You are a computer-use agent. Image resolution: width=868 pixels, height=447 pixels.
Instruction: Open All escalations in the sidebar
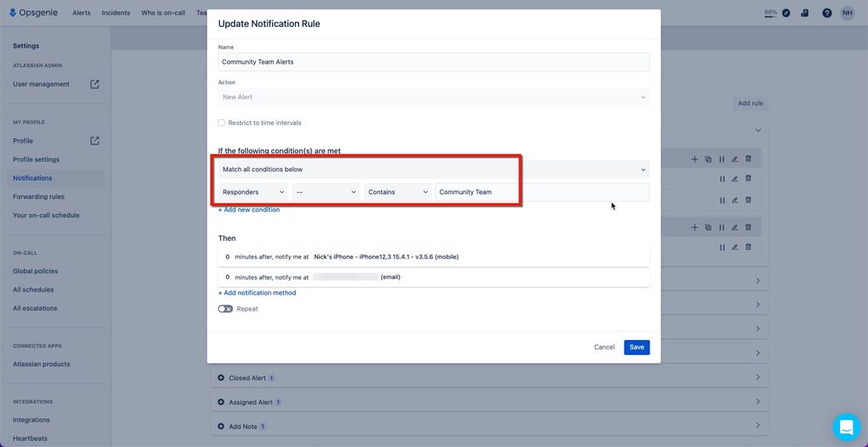pos(35,308)
